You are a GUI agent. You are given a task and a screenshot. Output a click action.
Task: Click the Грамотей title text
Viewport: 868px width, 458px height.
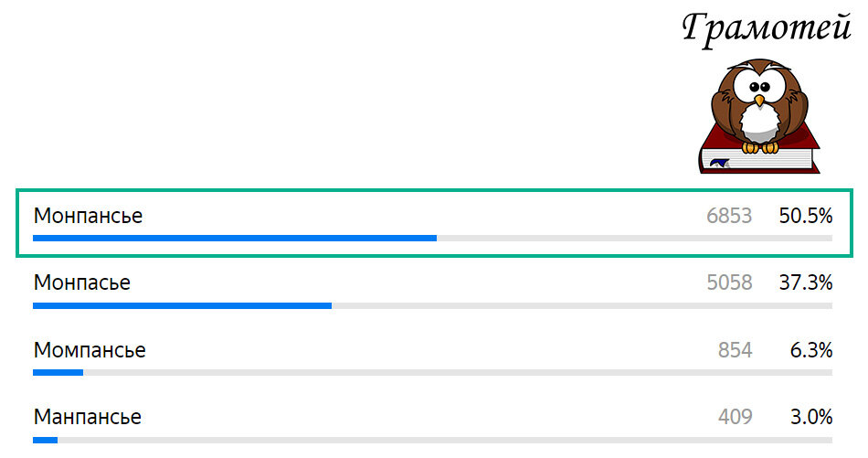[x=766, y=28]
